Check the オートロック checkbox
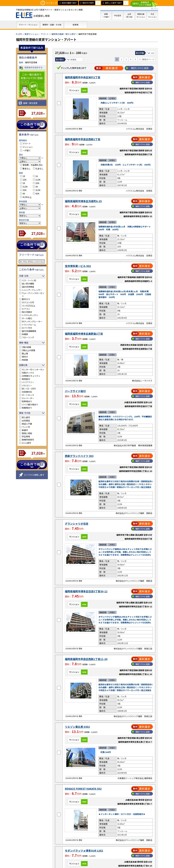The height and width of the screenshot is (868, 174). (20, 395)
